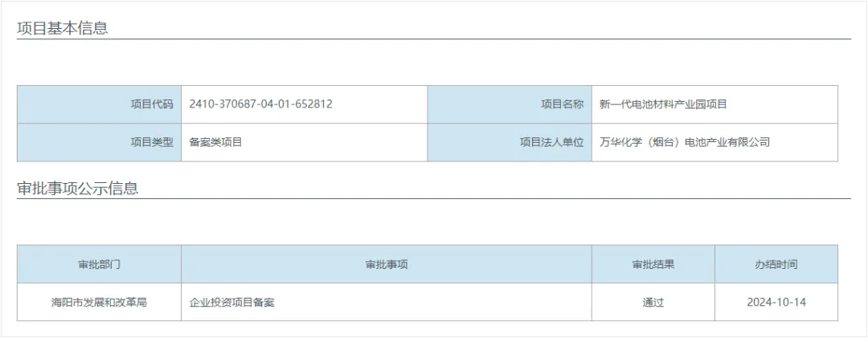The image size is (868, 338).
Task: Click the 审批部门 column header
Action: tap(99, 264)
